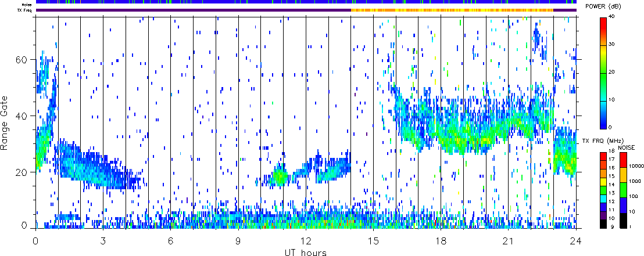
Task: Click the "16" value on the TX FRQ legend
Action: coord(612,167)
